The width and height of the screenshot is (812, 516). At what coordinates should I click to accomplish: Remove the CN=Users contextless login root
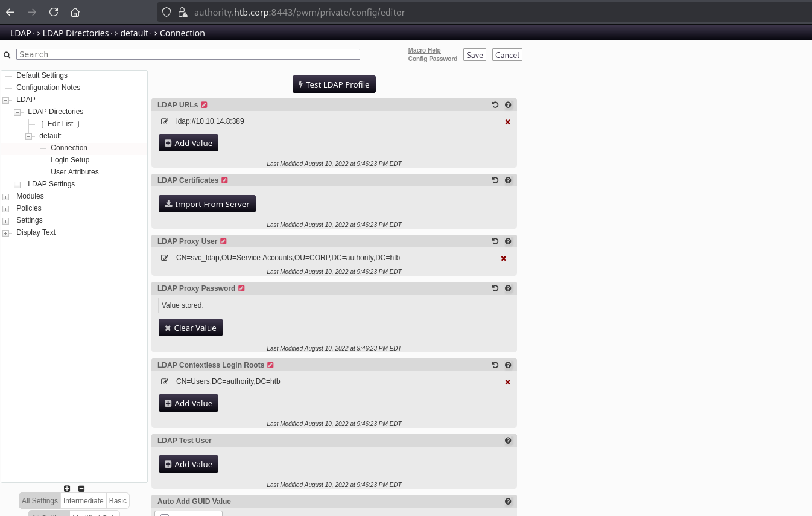pyautogui.click(x=507, y=382)
